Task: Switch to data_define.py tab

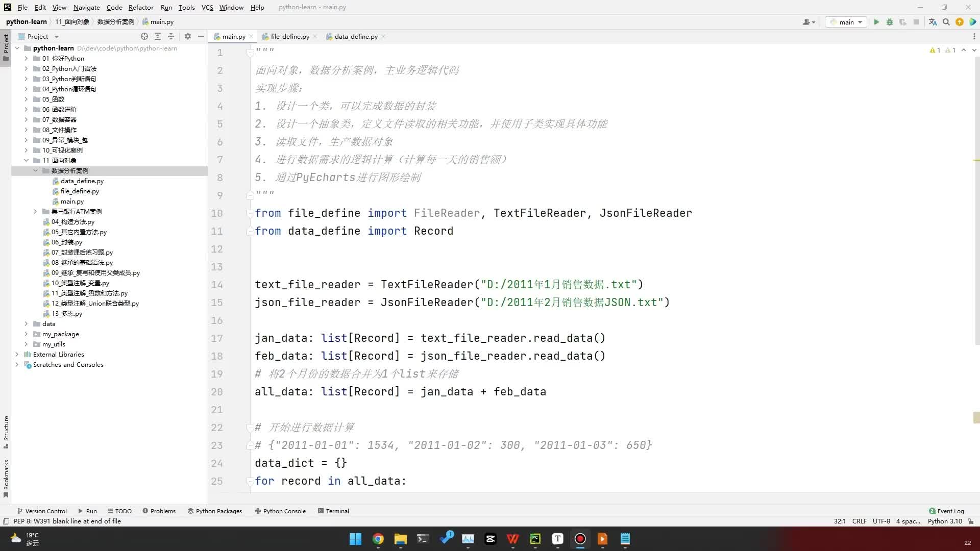Action: [356, 36]
